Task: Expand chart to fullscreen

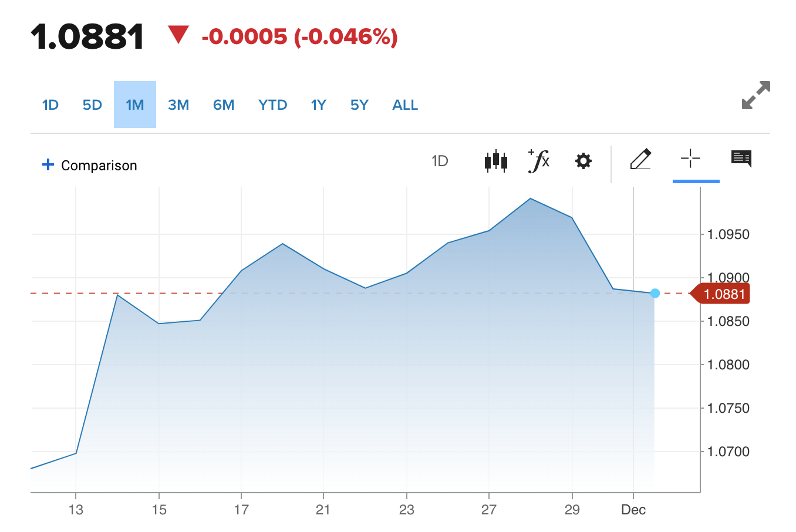Action: (755, 95)
